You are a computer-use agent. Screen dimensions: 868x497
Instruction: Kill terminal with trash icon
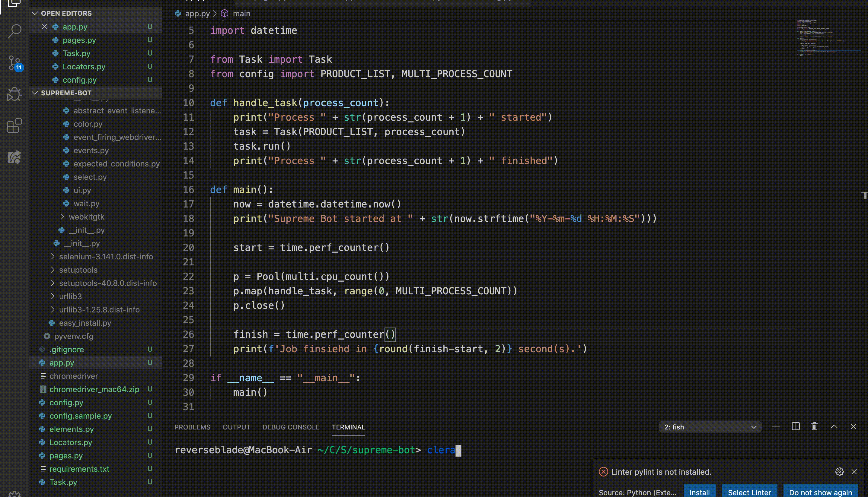point(815,426)
